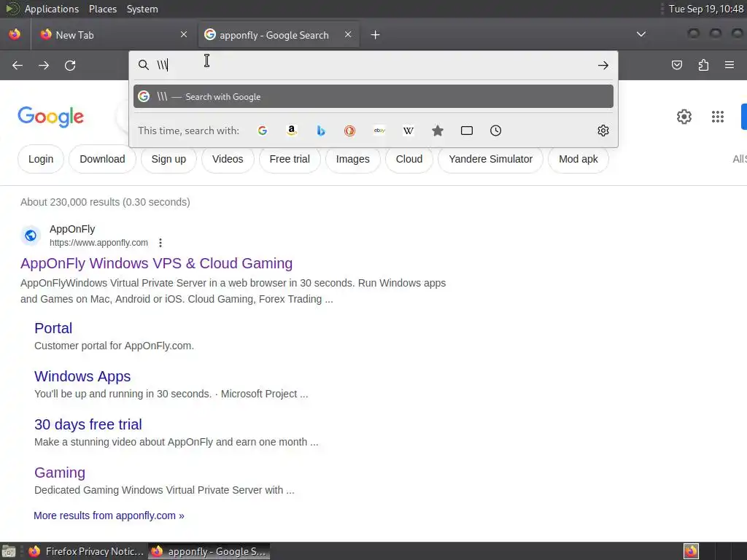747x560 pixels.
Task: Open the System menu
Action: [142, 9]
